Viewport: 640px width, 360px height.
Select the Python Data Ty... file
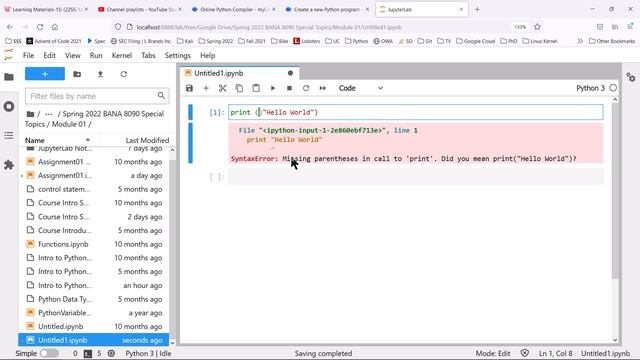[x=93, y=299]
